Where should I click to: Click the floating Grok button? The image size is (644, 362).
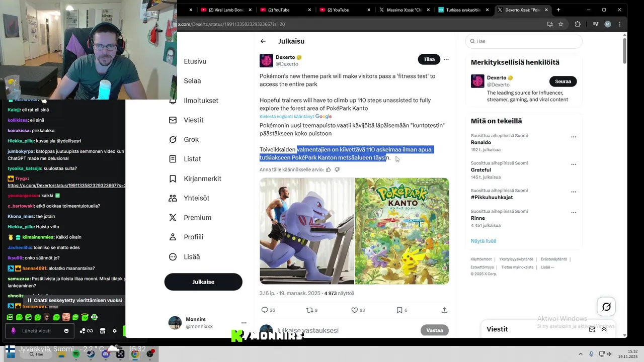point(606,307)
